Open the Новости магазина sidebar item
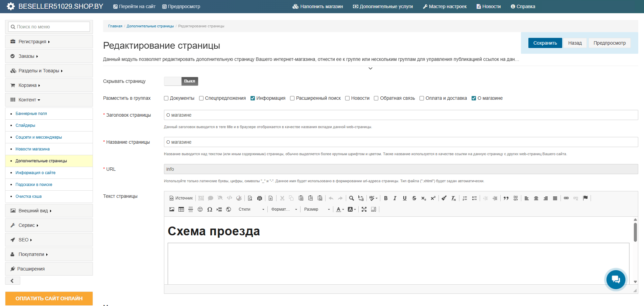The width and height of the screenshot is (644, 306). pos(32,149)
